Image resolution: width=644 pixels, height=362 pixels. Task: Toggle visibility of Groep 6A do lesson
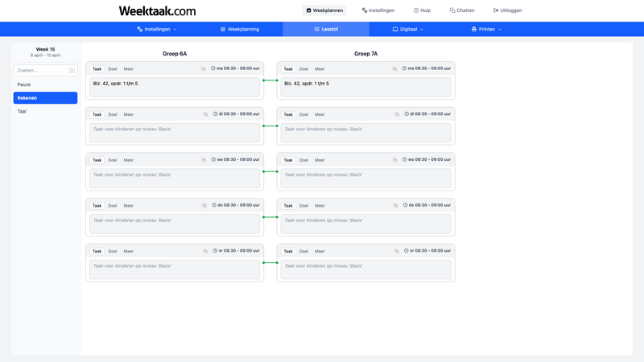pyautogui.click(x=204, y=206)
